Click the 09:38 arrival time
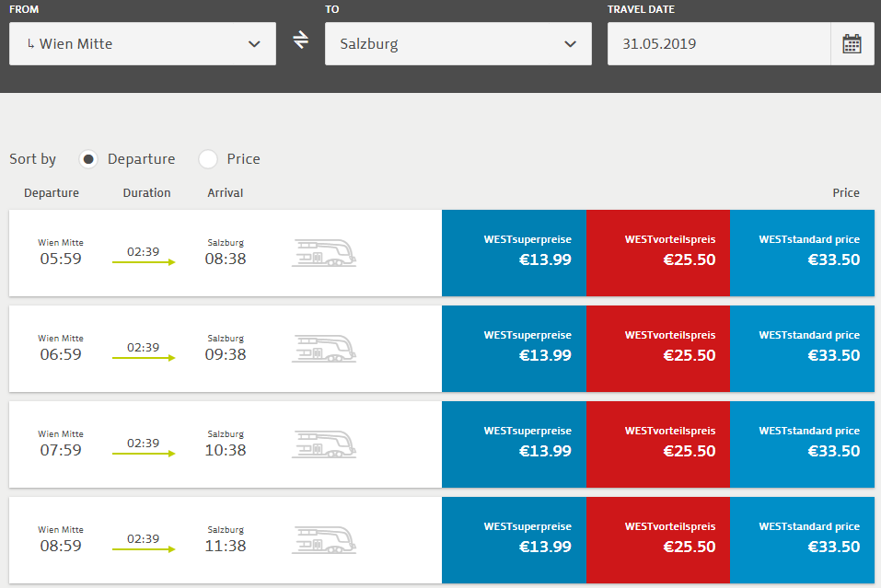This screenshot has width=881, height=588. [x=226, y=354]
